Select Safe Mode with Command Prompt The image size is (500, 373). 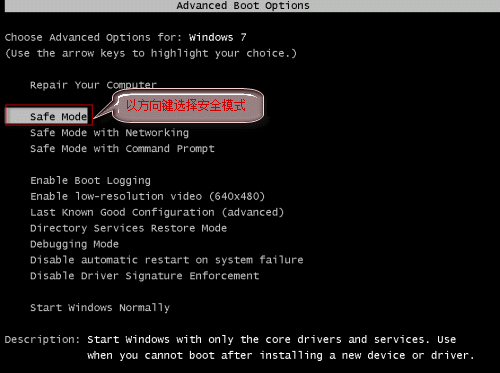tap(122, 149)
